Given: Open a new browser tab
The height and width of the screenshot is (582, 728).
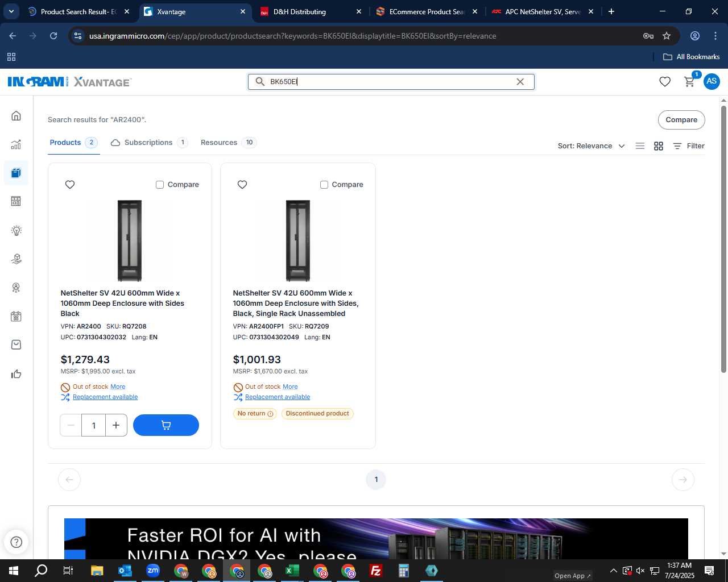Looking at the screenshot, I should point(611,11).
